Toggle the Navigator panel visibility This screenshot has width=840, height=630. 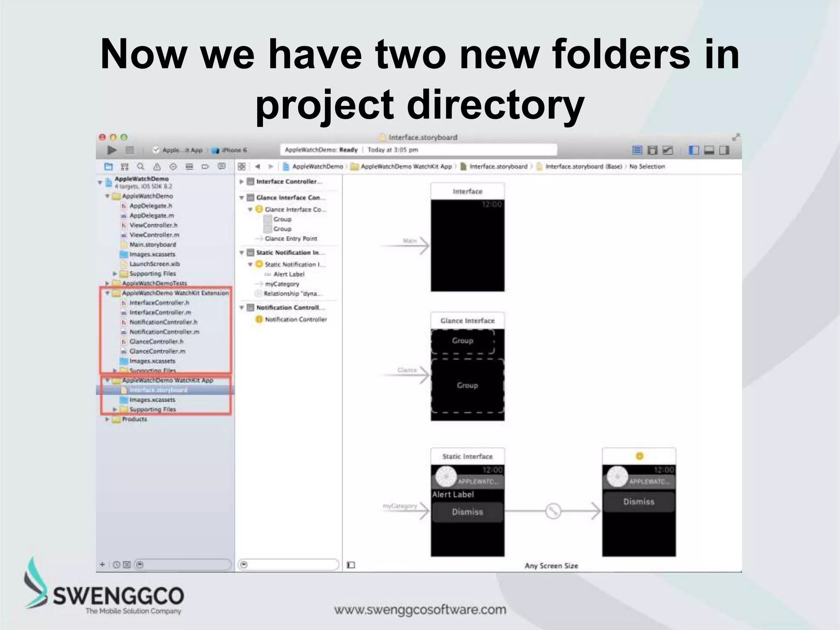point(694,151)
